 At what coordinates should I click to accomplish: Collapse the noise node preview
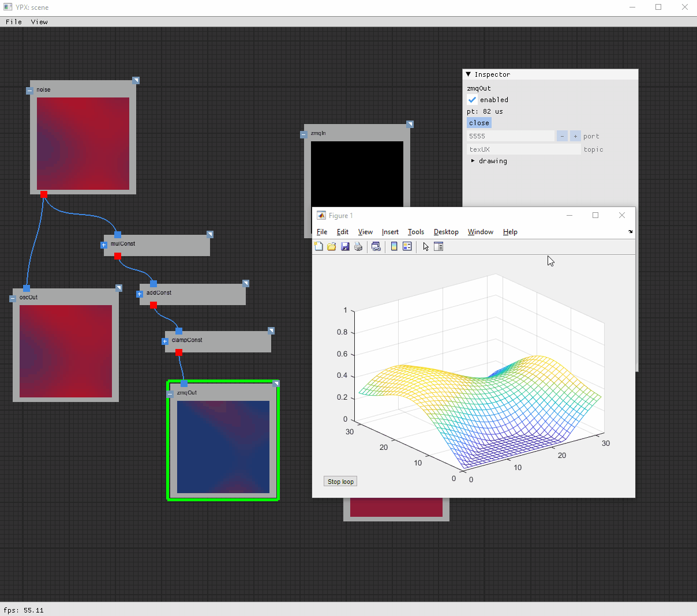point(29,91)
